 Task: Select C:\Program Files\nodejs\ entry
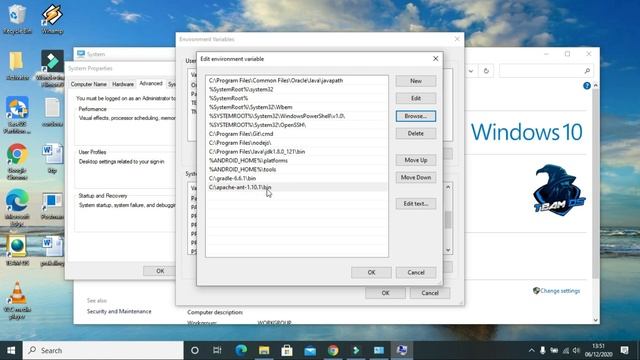coord(297,143)
